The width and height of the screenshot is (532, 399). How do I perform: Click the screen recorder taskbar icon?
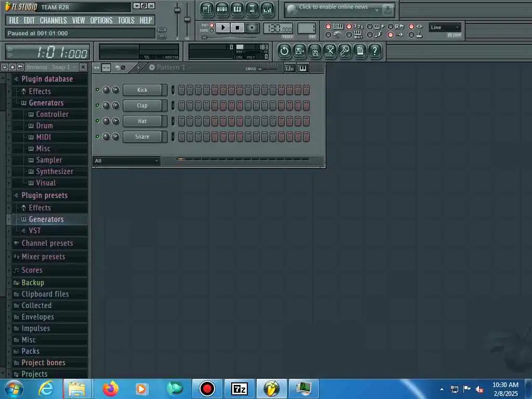(x=207, y=389)
